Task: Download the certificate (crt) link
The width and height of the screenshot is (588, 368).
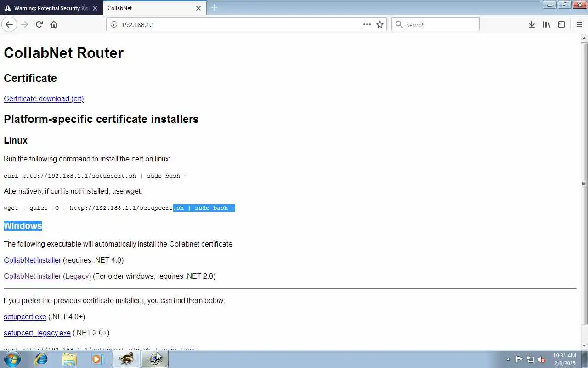Action: [x=44, y=98]
